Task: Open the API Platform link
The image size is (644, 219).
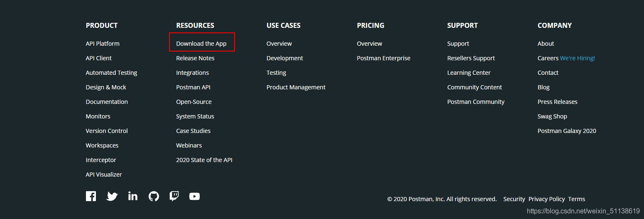Action: (103, 44)
